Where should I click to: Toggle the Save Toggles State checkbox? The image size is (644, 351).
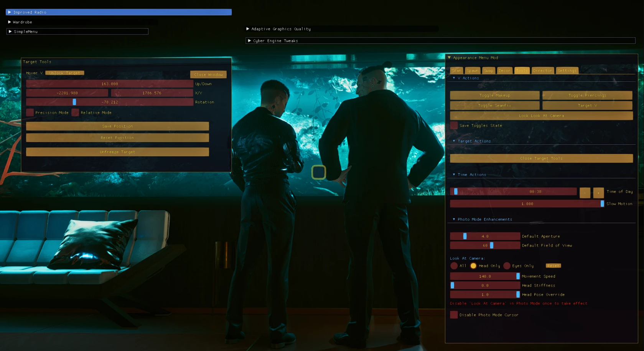click(454, 126)
